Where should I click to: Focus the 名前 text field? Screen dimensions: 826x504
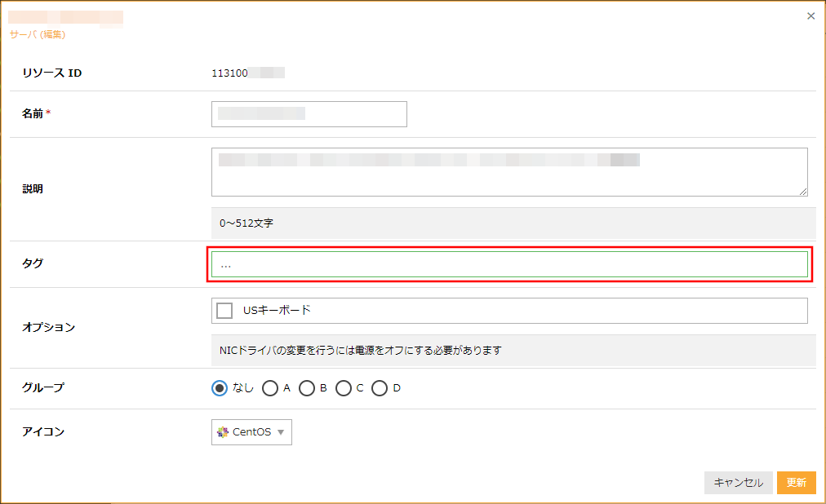(309, 114)
